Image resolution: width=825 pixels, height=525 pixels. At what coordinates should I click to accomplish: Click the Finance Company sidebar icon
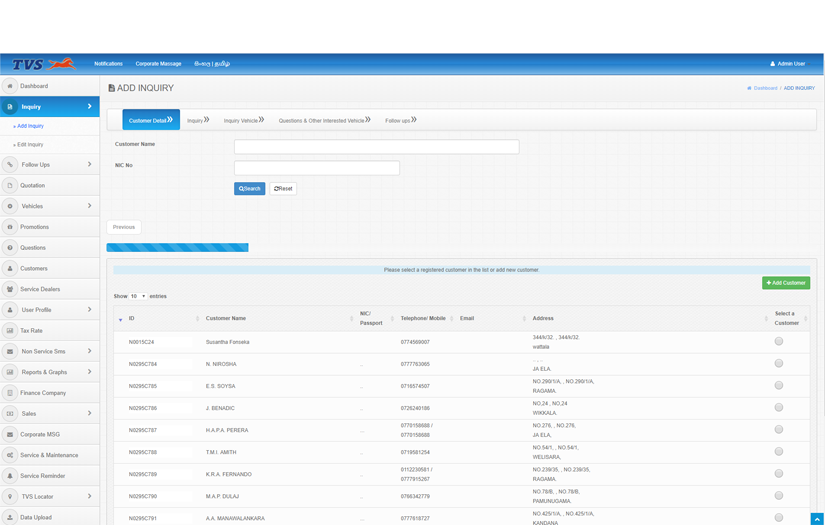pyautogui.click(x=9, y=393)
